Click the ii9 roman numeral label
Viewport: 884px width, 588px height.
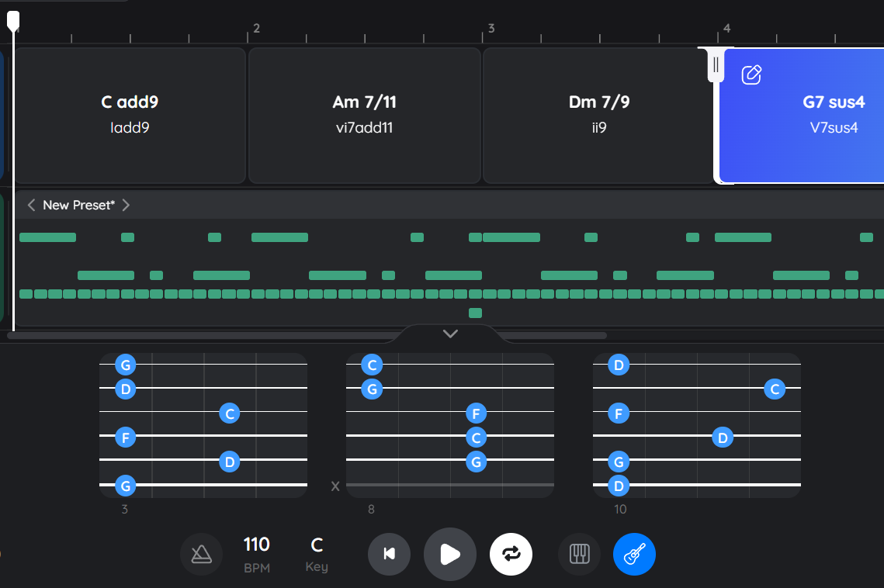pyautogui.click(x=599, y=128)
